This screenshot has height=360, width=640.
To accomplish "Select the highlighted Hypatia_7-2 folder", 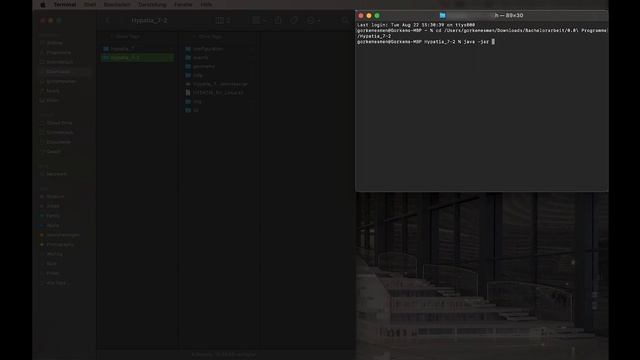I will (x=137, y=58).
